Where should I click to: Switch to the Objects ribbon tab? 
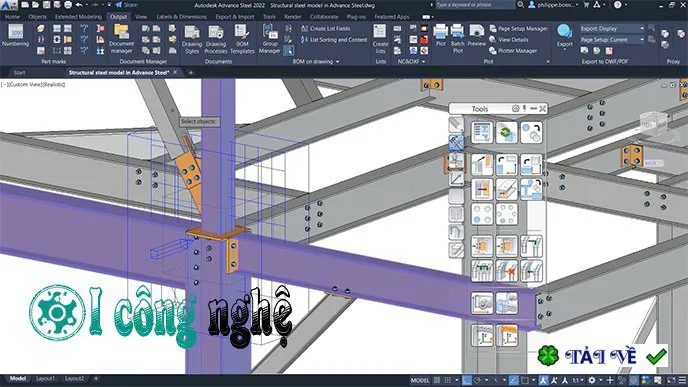37,17
